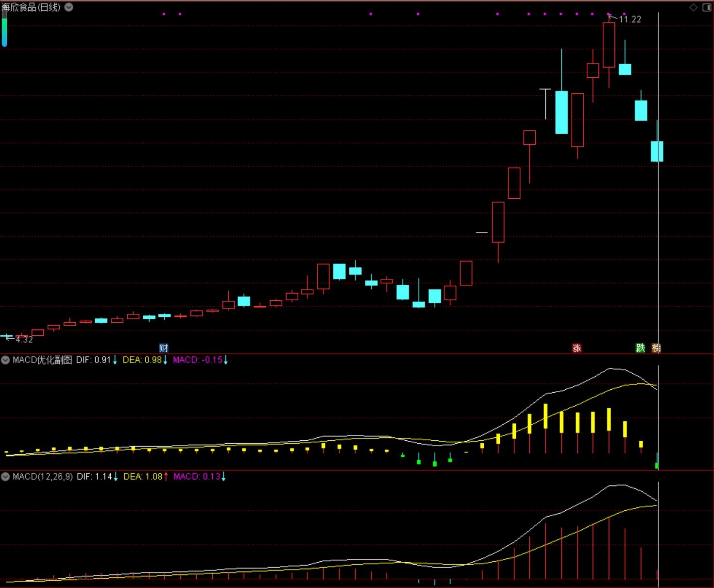Click the 4.32 low price label

tap(24, 340)
